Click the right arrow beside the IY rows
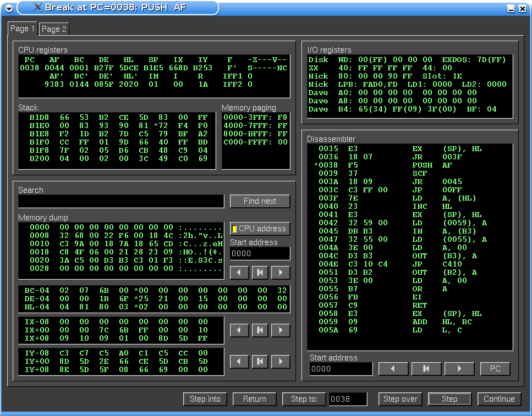 click(281, 361)
